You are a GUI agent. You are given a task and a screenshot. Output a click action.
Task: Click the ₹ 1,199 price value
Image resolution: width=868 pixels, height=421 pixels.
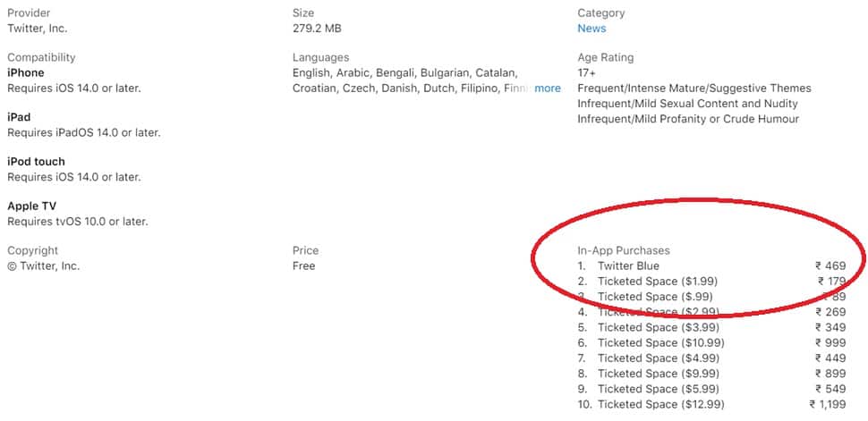tap(828, 404)
